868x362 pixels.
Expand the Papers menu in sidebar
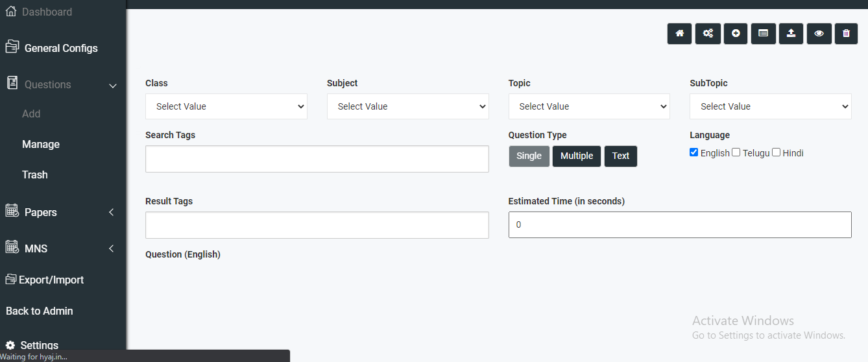click(x=41, y=212)
